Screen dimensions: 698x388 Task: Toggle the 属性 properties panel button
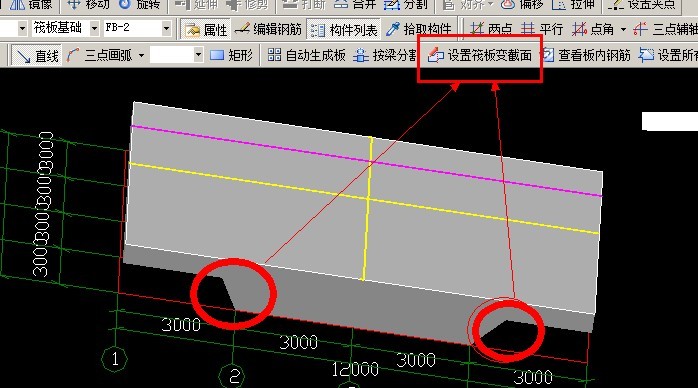[x=206, y=29]
